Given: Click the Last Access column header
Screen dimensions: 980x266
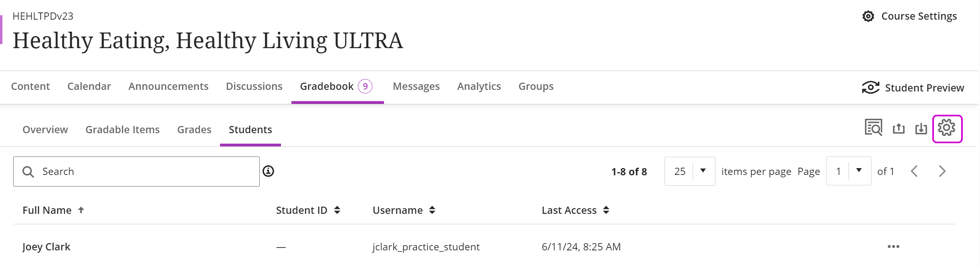Looking at the screenshot, I should tap(569, 210).
